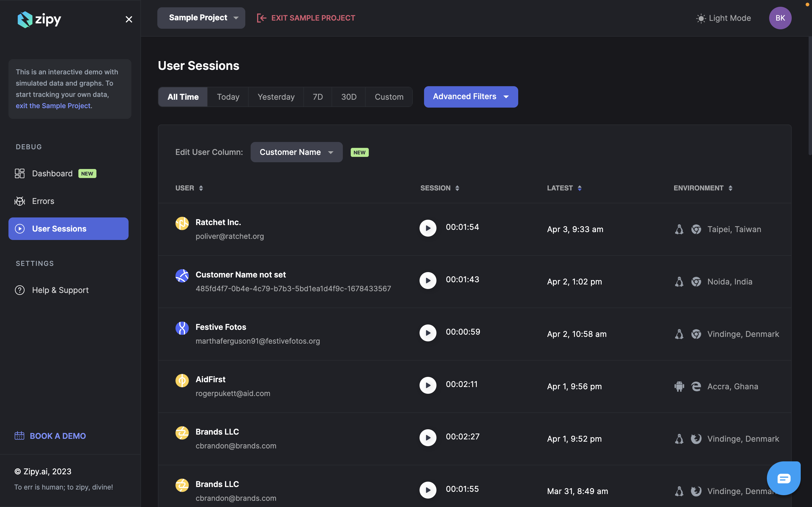Click the Help & Support question icon
Viewport: 812px width, 507px height.
click(x=20, y=290)
